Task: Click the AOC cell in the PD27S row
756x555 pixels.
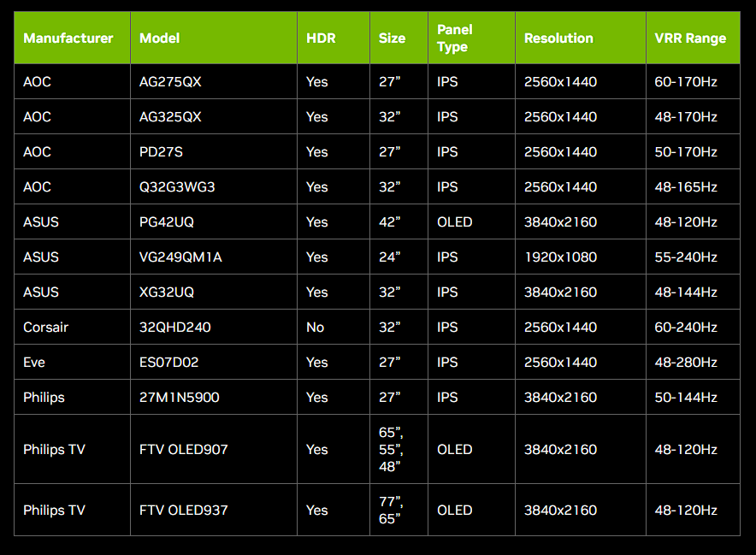Action: pyautogui.click(x=73, y=152)
